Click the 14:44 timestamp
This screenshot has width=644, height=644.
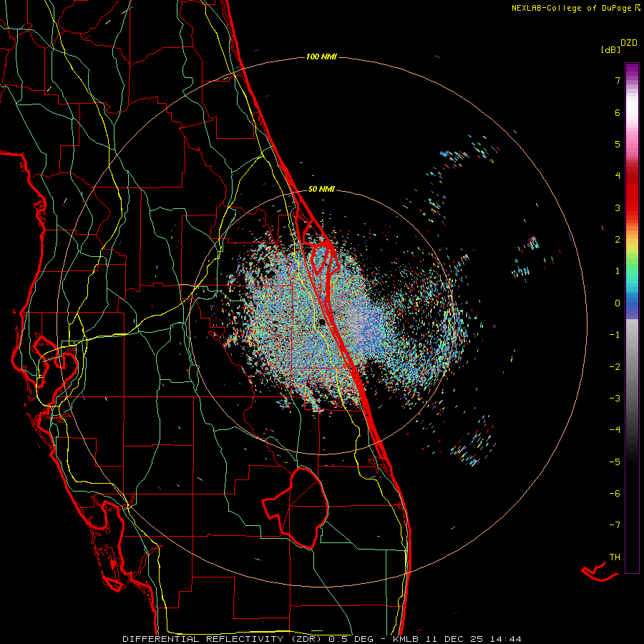pos(507,639)
